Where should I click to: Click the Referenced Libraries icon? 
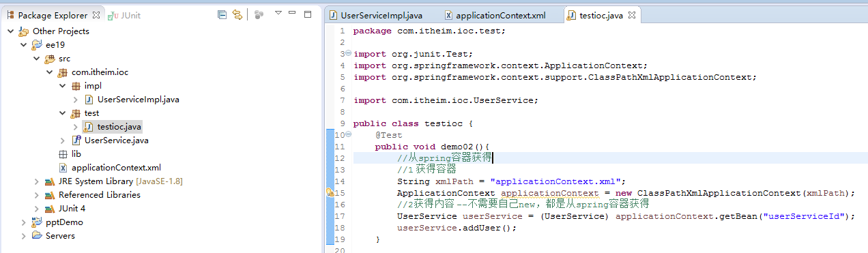(49, 195)
